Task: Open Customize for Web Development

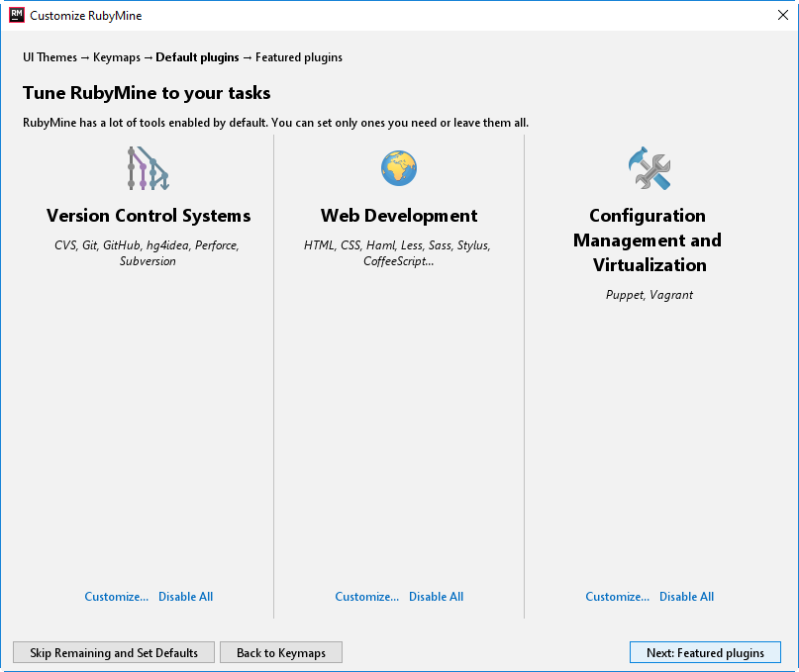Action: click(367, 597)
